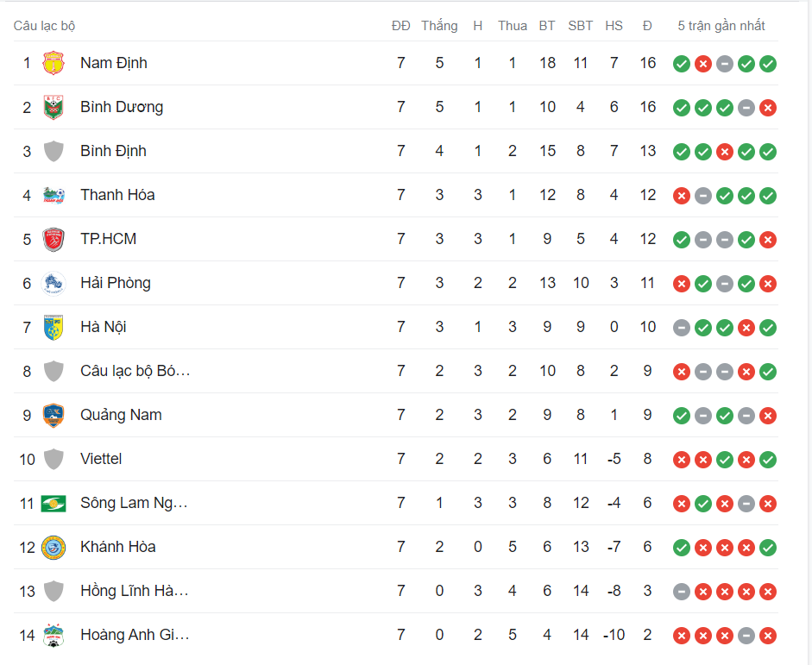Select the gray draw icon in Hà Nội's form
Viewport: 812px width, 665px height.
[x=681, y=327]
